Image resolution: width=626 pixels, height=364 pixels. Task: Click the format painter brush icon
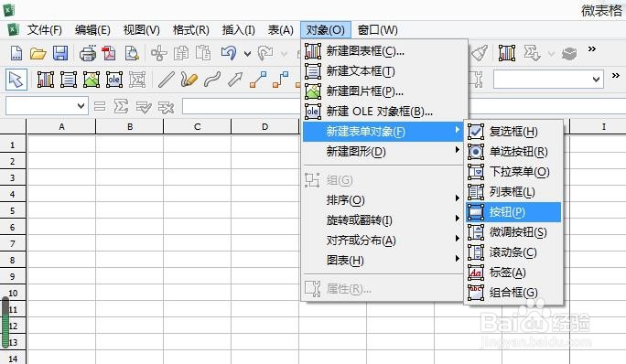pos(479,53)
